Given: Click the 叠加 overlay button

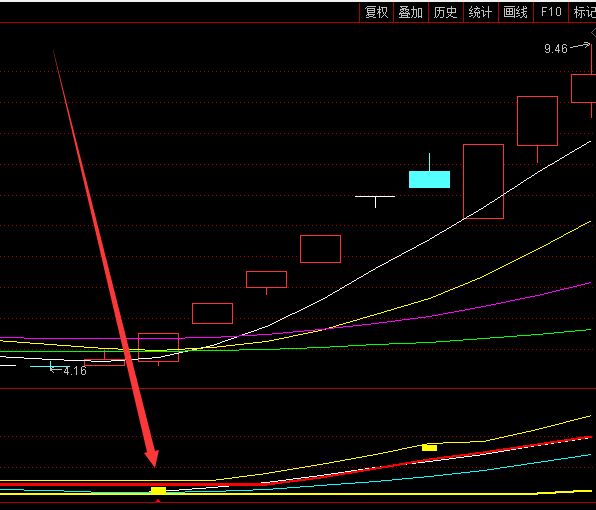Looking at the screenshot, I should point(411,13).
